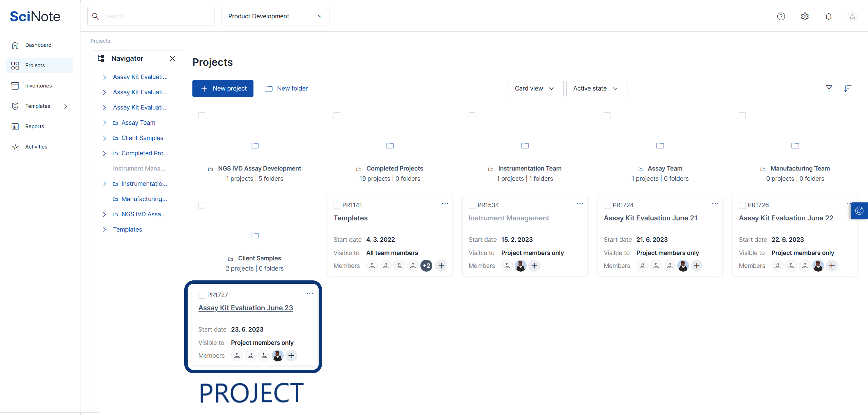Tick the PR1724 card checkbox

click(x=607, y=205)
